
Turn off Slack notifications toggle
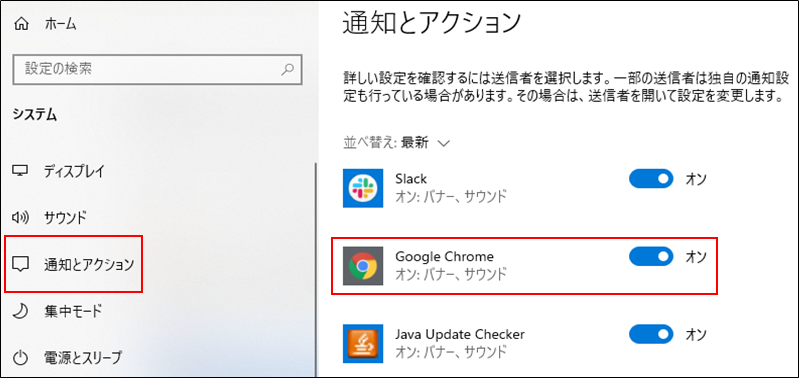(x=651, y=179)
